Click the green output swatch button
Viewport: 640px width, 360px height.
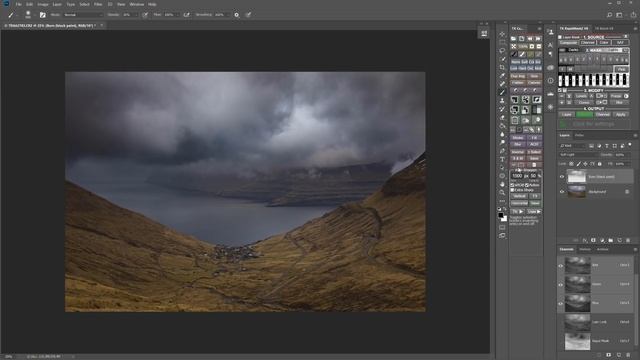(x=584, y=115)
